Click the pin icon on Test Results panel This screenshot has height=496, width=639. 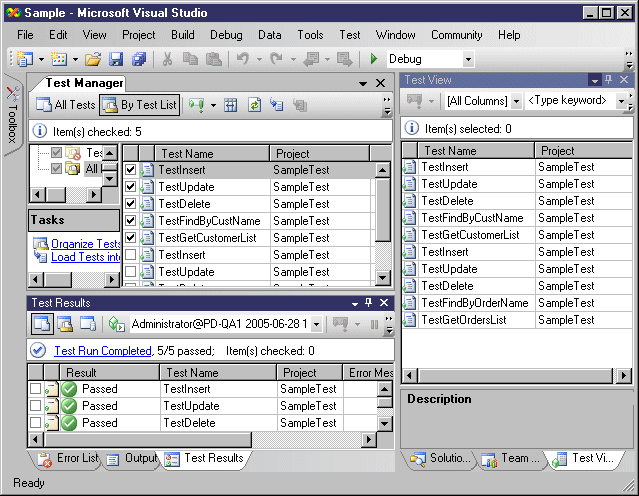(368, 302)
